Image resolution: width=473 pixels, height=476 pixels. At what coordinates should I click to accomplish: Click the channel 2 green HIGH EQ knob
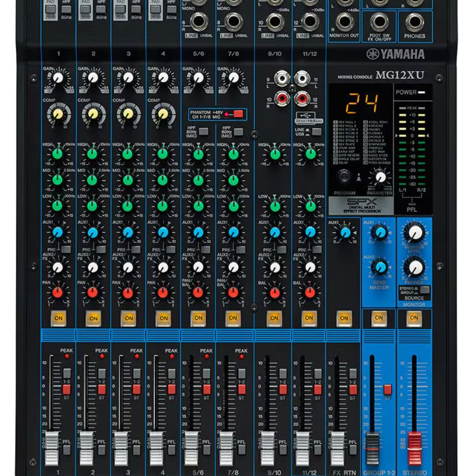click(x=92, y=153)
